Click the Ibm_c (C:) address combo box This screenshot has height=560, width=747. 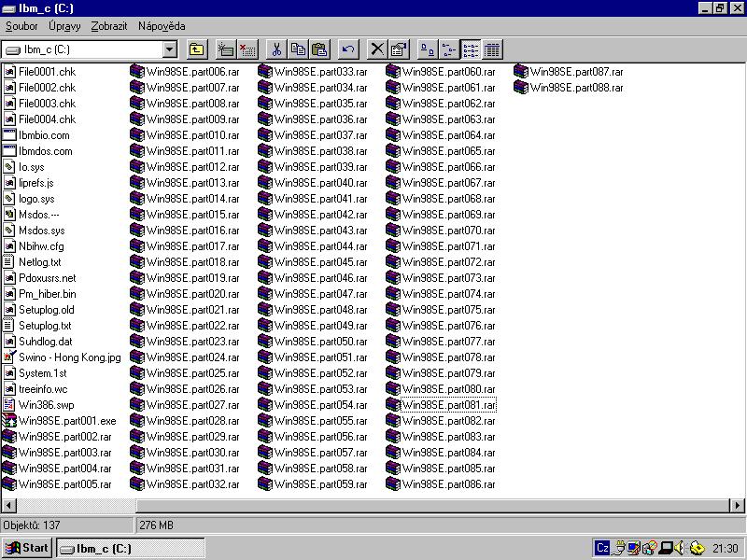pyautogui.click(x=90, y=49)
